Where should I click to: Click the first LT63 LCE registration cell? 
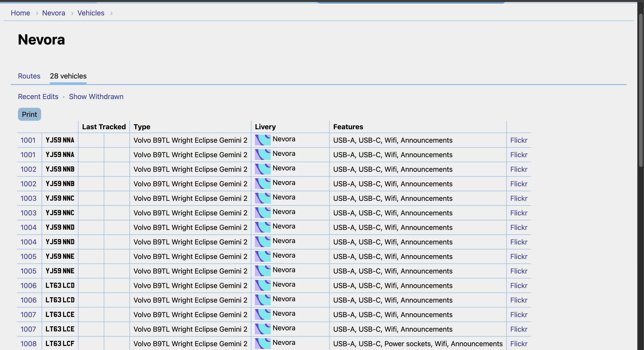[x=60, y=314]
